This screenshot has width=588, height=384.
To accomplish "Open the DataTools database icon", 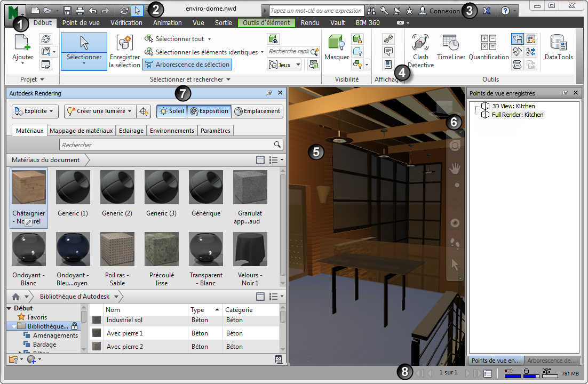I will pos(558,42).
